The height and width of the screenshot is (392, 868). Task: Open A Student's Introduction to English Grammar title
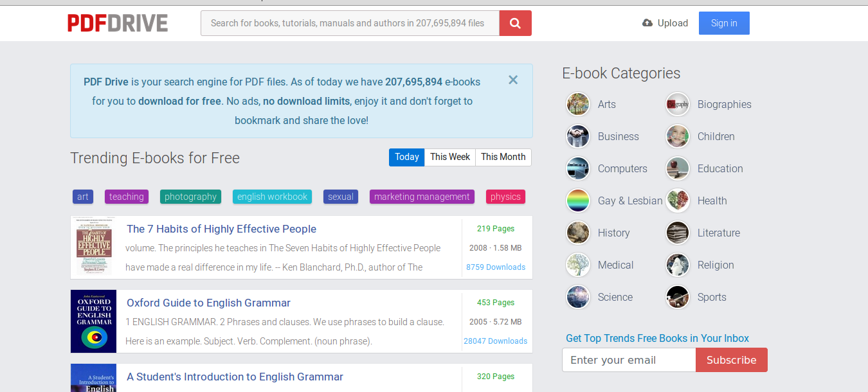[235, 377]
